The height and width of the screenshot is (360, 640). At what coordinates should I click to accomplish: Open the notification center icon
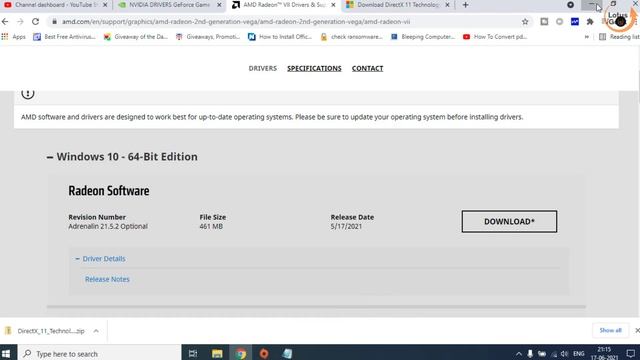[x=631, y=354]
